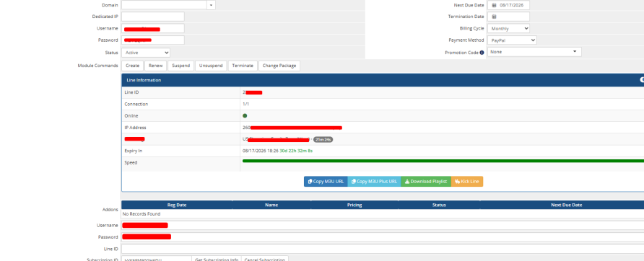Click the Termination Date field

coord(508,17)
